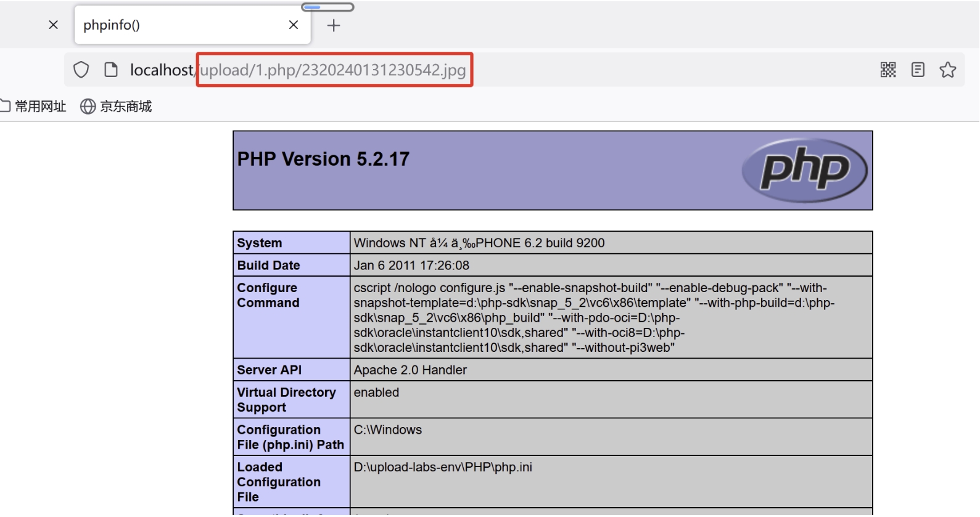Click the PHP logo image

point(804,170)
